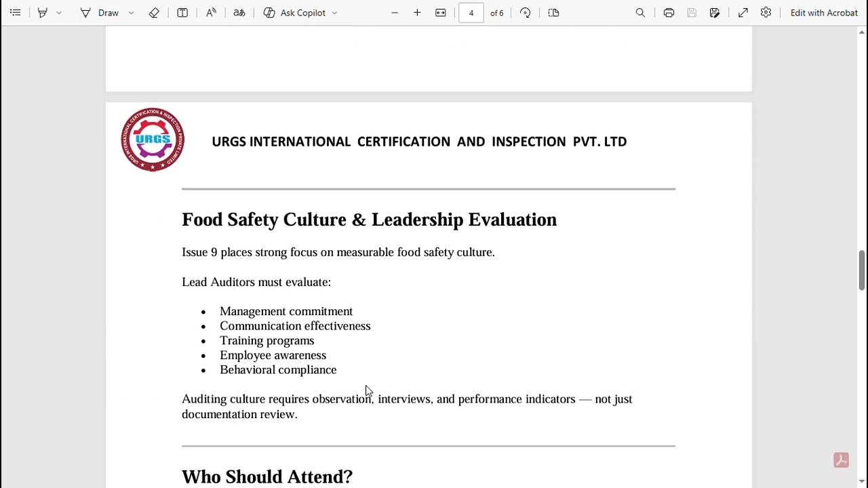Screen dimensions: 868x488
Task: Click the 'Employee awareness' bullet
Action: (273, 355)
